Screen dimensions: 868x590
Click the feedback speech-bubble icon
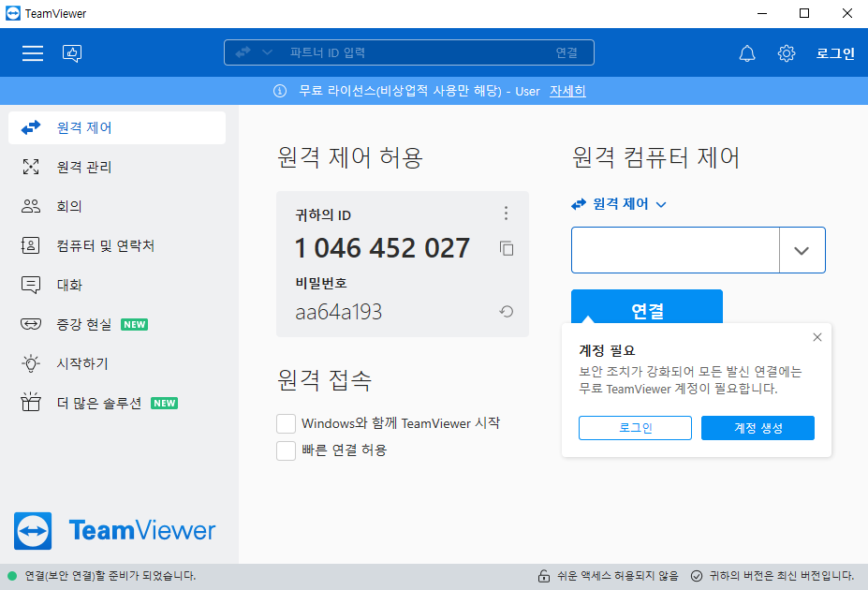[x=72, y=53]
